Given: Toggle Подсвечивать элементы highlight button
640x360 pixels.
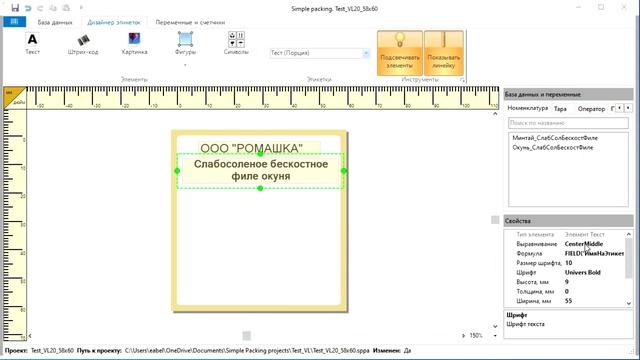Looking at the screenshot, I should click(400, 53).
